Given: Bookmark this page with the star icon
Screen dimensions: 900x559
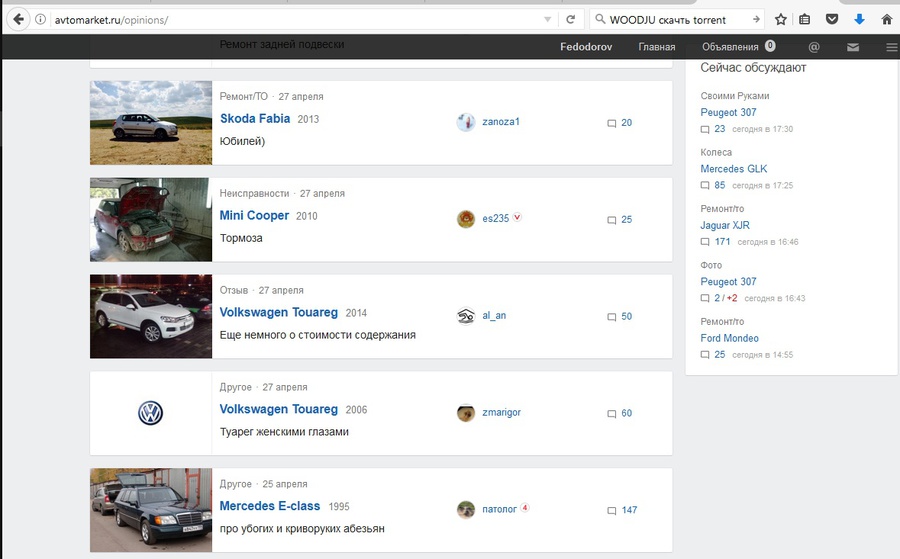Looking at the screenshot, I should click(781, 20).
